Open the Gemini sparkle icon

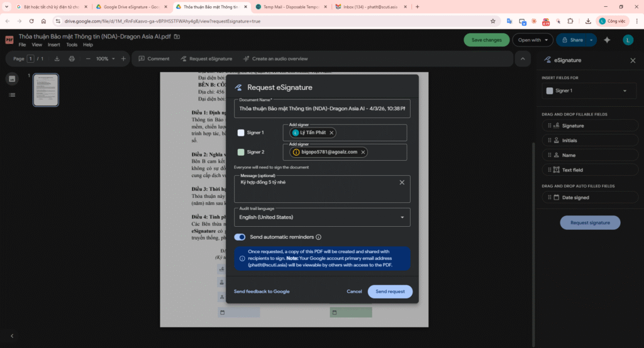pyautogui.click(x=607, y=40)
